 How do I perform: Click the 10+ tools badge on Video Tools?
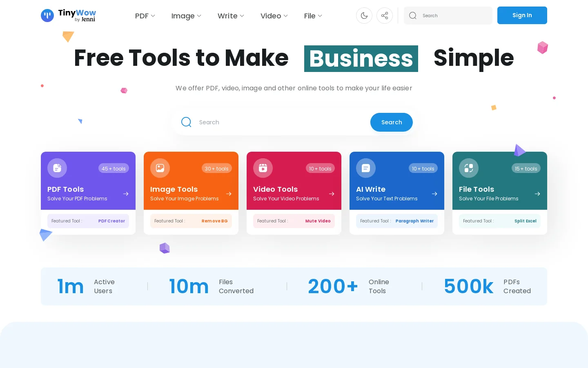point(320,168)
